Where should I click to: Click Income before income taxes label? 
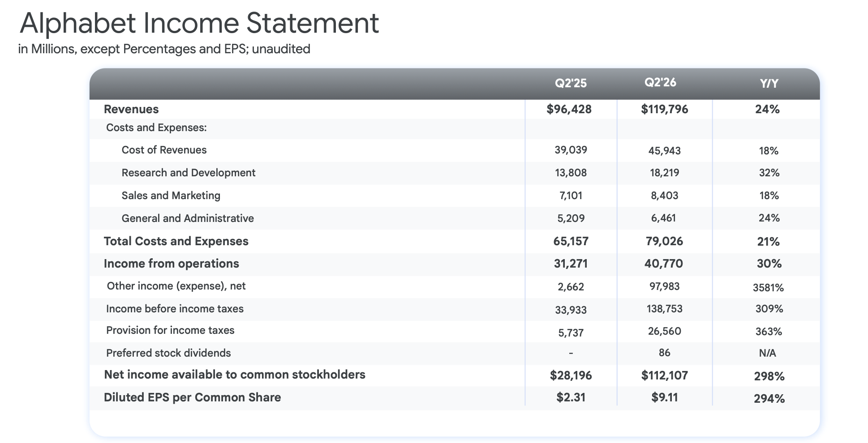pyautogui.click(x=175, y=309)
